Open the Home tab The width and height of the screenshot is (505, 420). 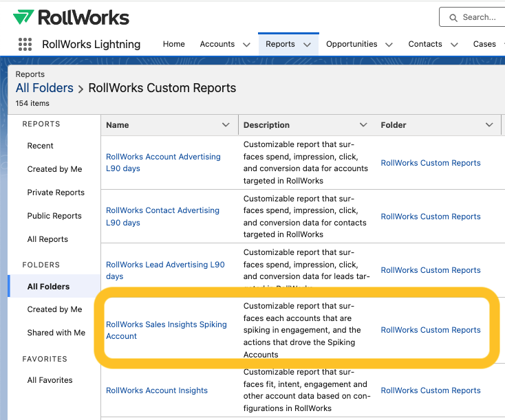pyautogui.click(x=173, y=44)
